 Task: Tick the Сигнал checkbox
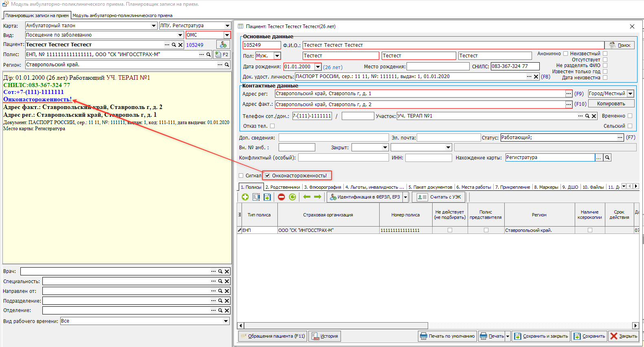(241, 176)
